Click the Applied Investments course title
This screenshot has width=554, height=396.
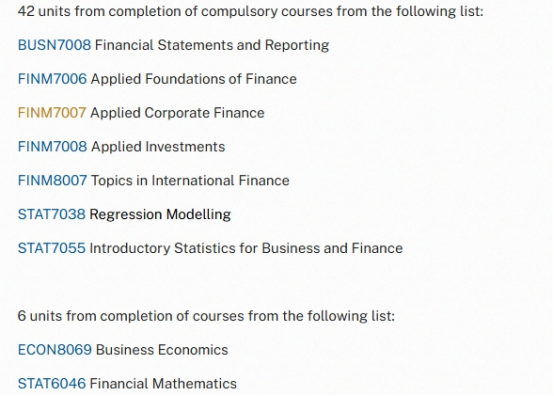click(158, 147)
